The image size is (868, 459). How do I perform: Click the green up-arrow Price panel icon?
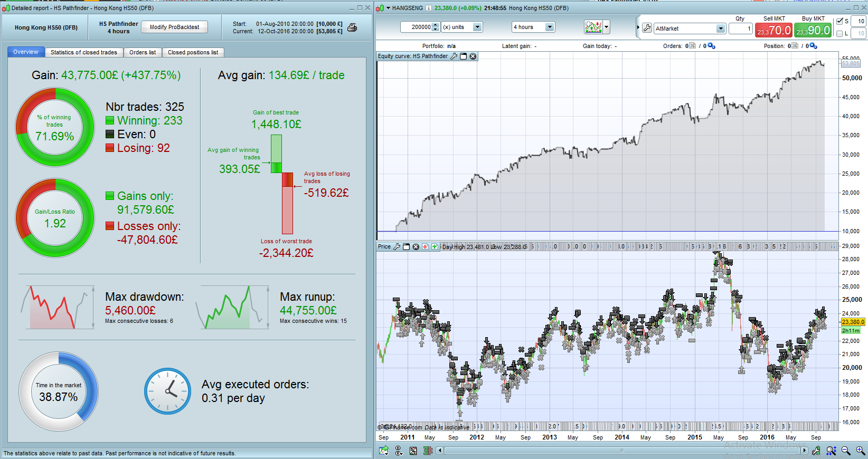point(435,246)
